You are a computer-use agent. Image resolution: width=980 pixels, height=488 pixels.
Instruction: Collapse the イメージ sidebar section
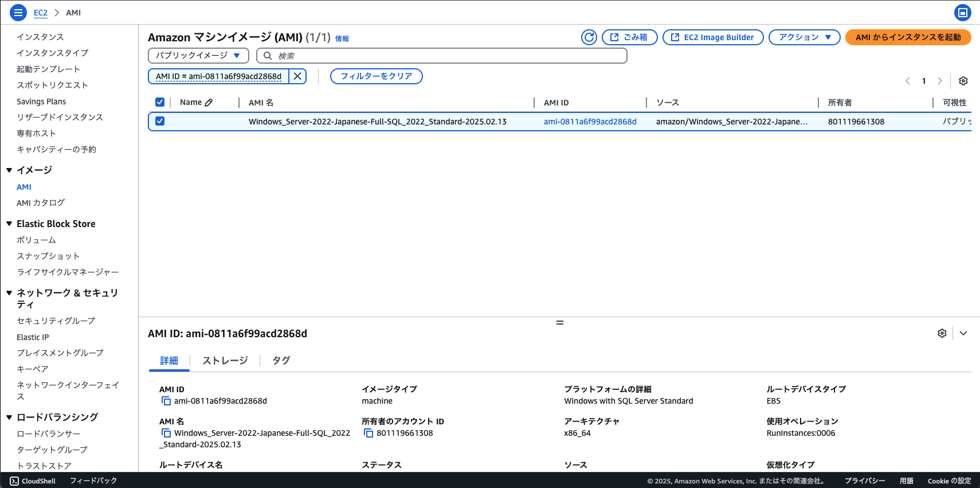[9, 170]
